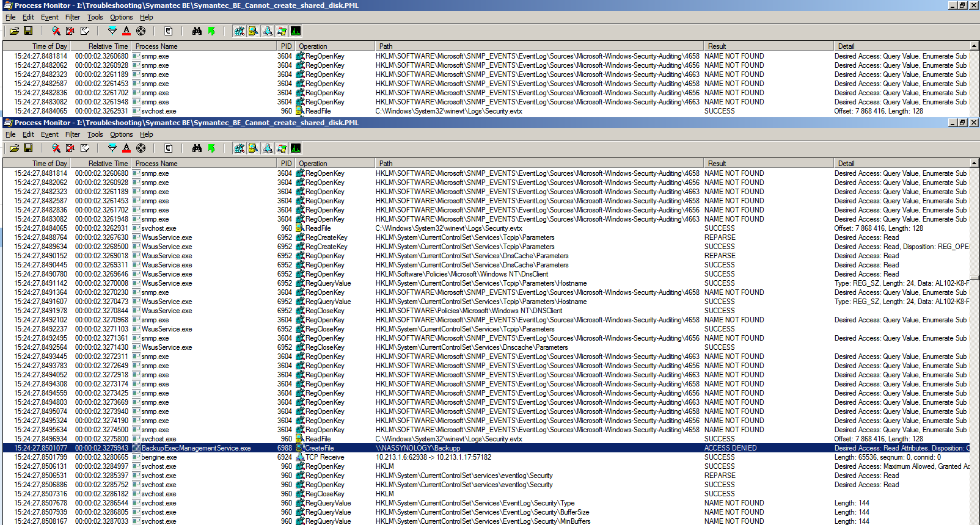
Task: Click the Result column header in the lower window
Action: coord(717,164)
